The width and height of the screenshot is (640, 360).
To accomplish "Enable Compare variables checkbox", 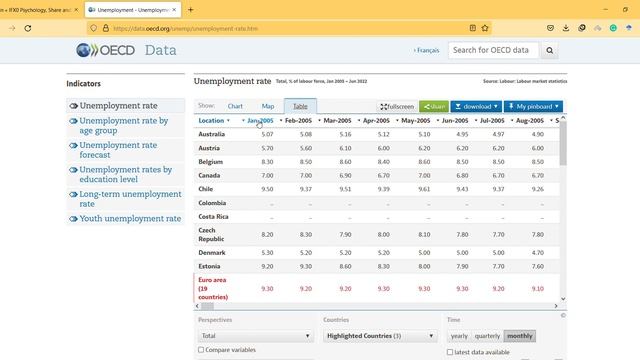I will (x=201, y=350).
